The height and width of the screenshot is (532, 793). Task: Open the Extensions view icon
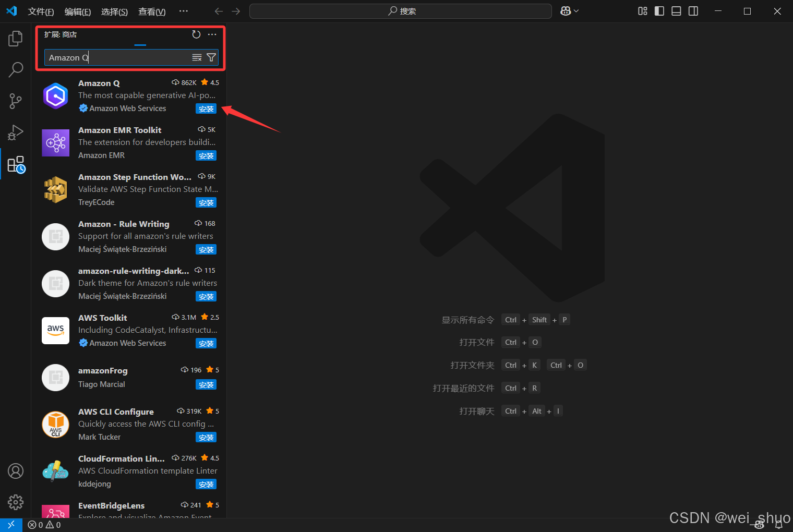coord(16,164)
